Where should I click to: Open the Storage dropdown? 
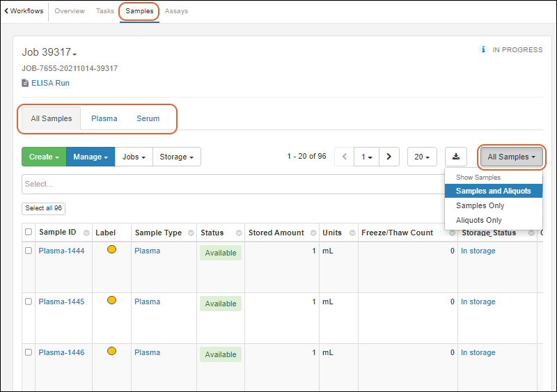tap(176, 157)
